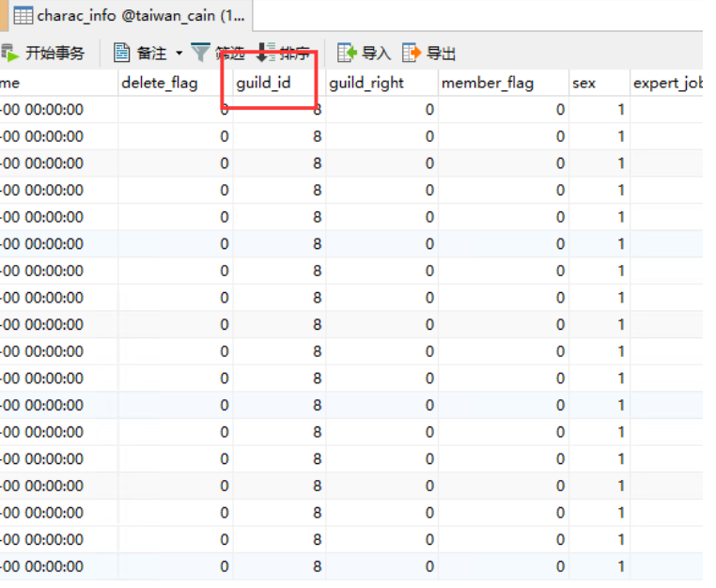The width and height of the screenshot is (716, 588).
Task: Click the Begin Transaction (开始事务) icon
Action: point(9,53)
